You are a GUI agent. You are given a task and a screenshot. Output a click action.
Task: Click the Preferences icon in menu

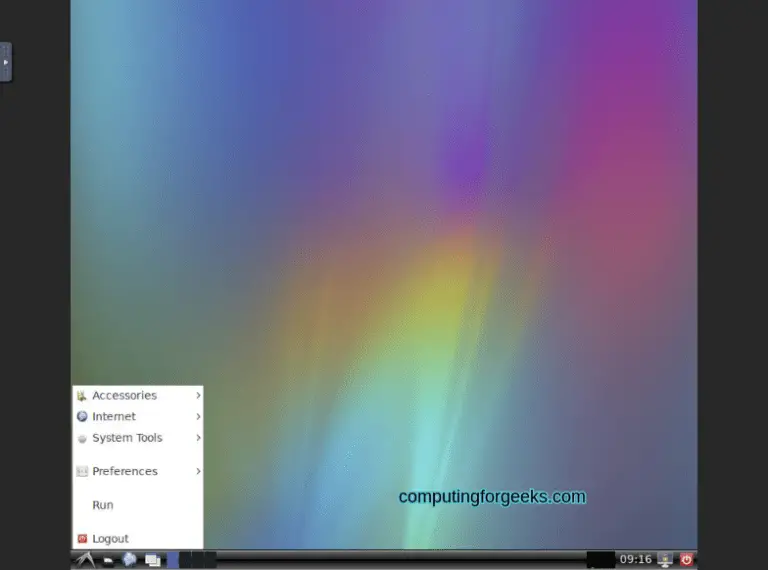point(82,471)
